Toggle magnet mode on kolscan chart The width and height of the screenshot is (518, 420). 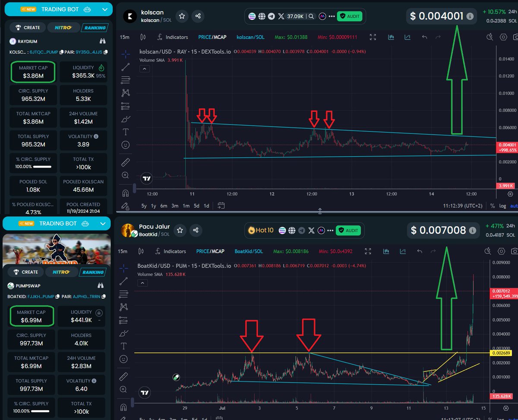point(126,193)
